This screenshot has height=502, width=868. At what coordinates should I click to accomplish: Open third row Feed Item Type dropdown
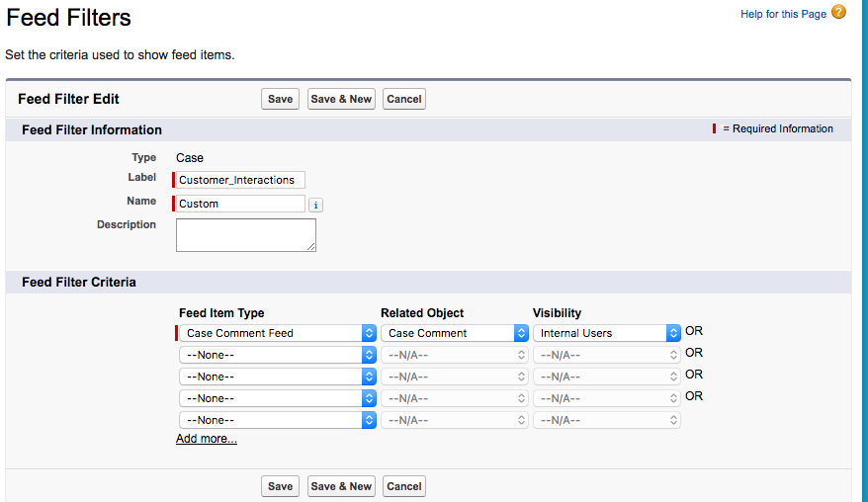pos(277,376)
